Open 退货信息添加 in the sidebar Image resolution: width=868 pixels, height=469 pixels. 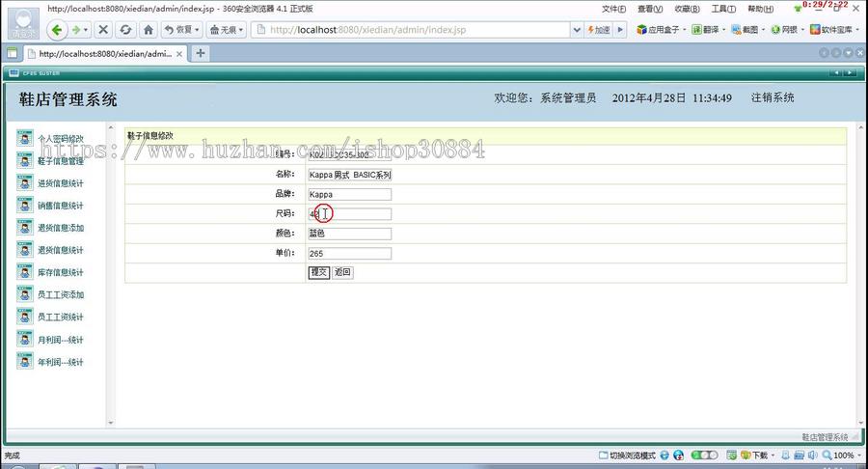[x=61, y=228]
